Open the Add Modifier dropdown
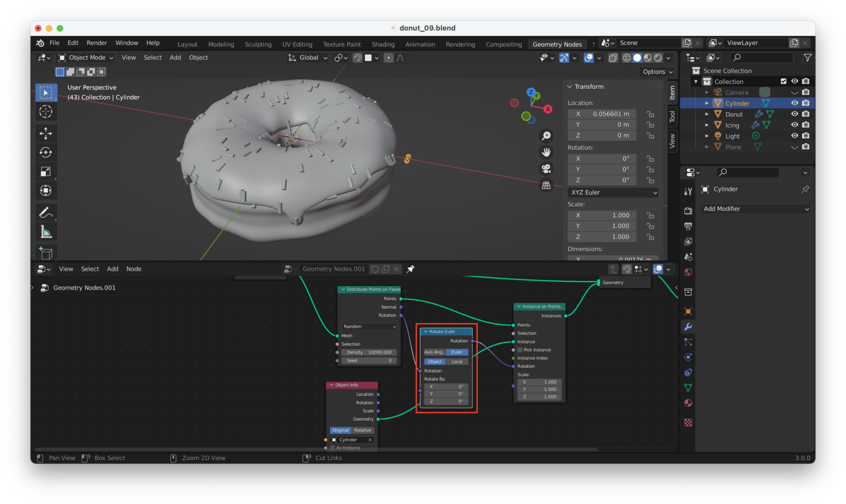 [755, 209]
